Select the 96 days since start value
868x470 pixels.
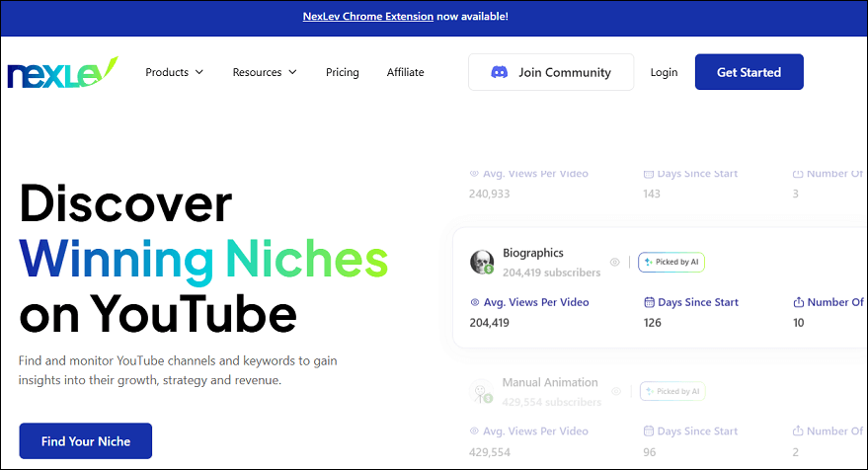[x=650, y=452]
